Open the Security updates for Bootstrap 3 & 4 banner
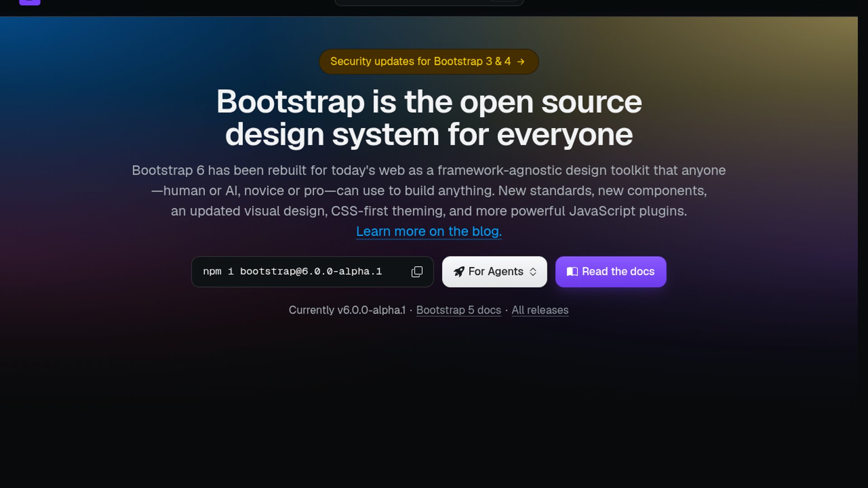The height and width of the screenshot is (488, 868). point(429,61)
